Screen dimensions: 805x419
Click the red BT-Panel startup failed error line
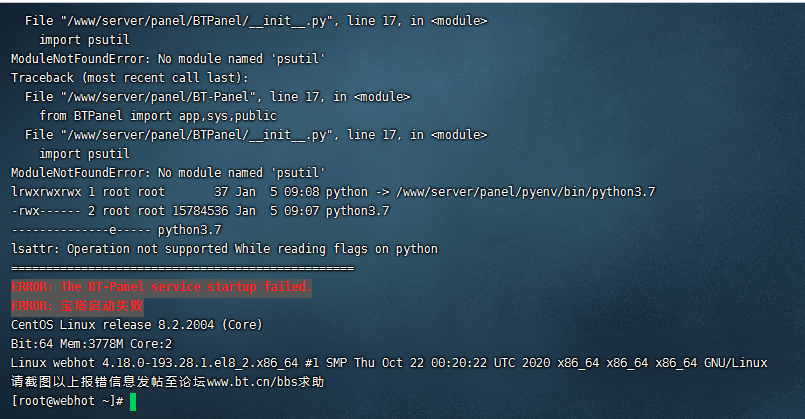tap(161, 287)
